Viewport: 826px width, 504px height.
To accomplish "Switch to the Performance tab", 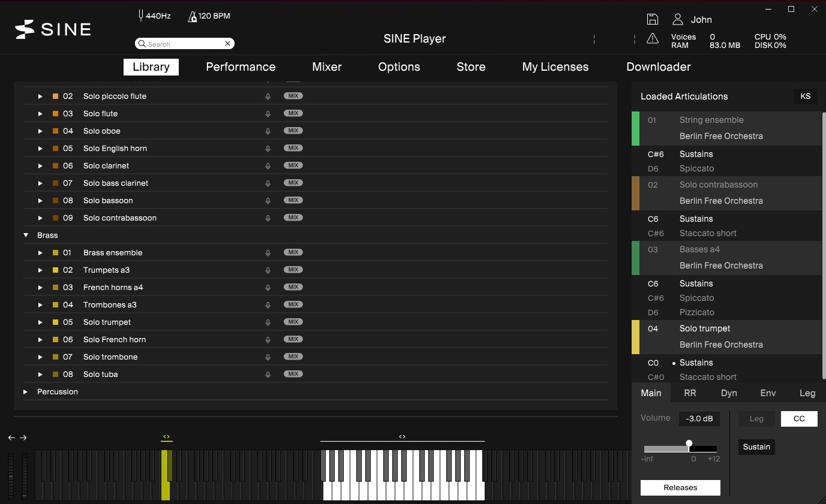I will tap(241, 67).
